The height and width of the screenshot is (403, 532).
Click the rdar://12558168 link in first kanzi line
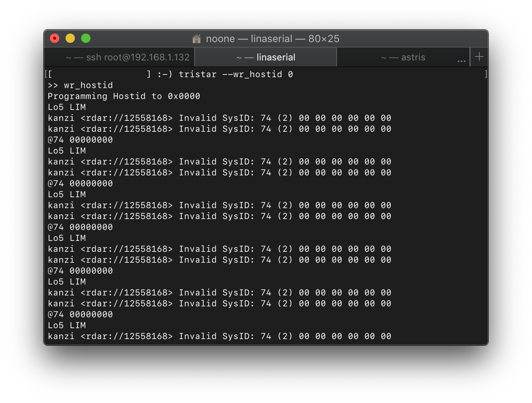(126, 118)
